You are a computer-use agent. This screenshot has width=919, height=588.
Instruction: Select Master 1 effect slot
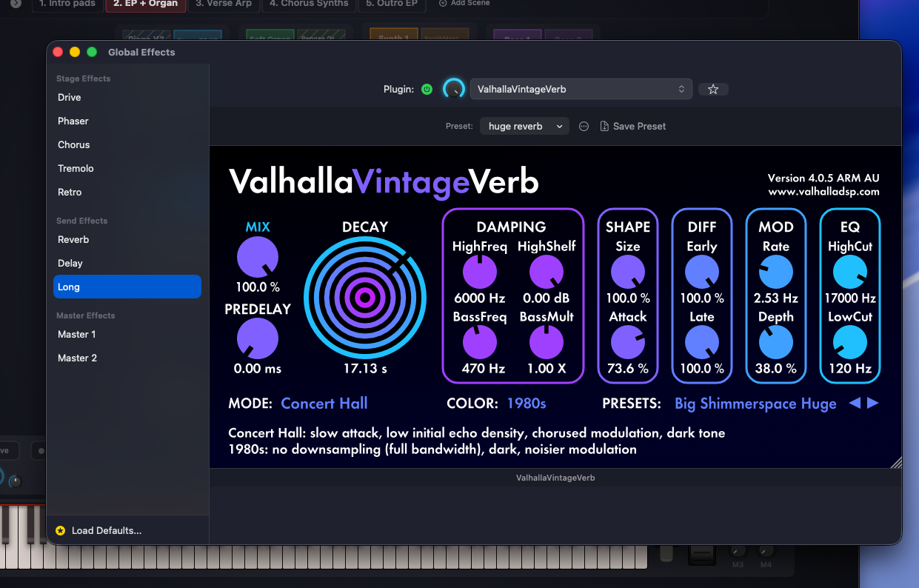click(x=127, y=334)
